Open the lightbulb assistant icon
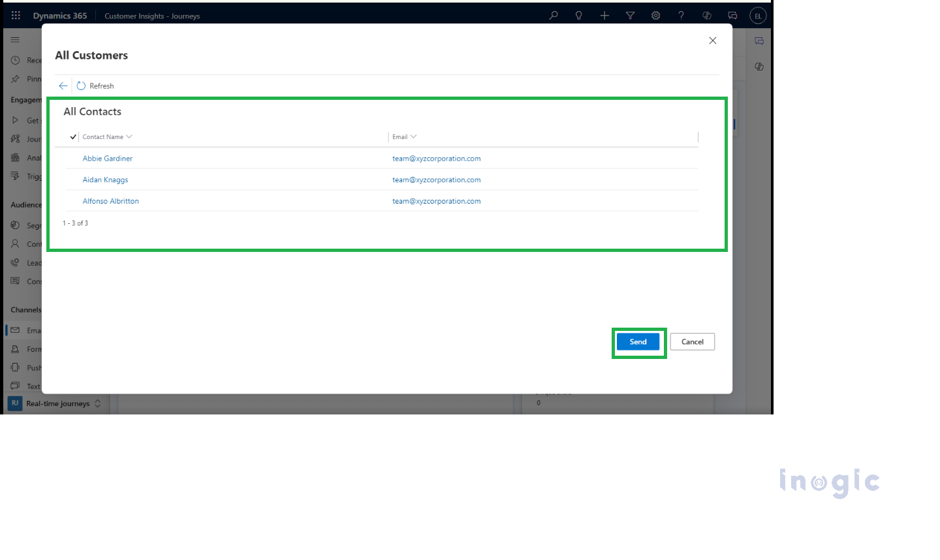Viewport: 940px width, 560px height. [x=578, y=16]
